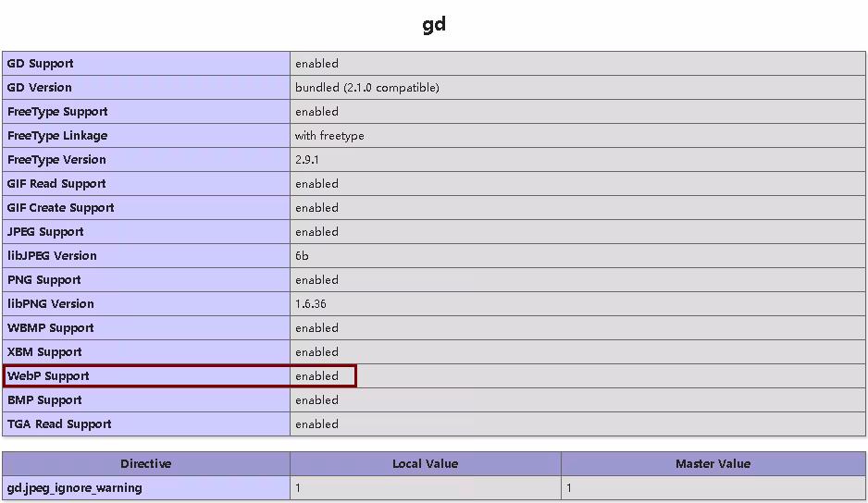Select the XBM Support label cell

pyautogui.click(x=44, y=352)
